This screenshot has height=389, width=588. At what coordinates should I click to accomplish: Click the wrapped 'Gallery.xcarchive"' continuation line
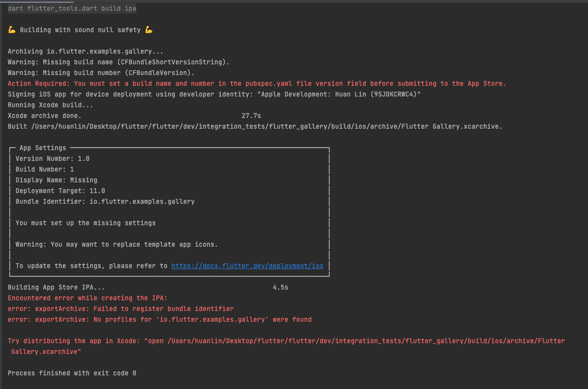point(46,351)
